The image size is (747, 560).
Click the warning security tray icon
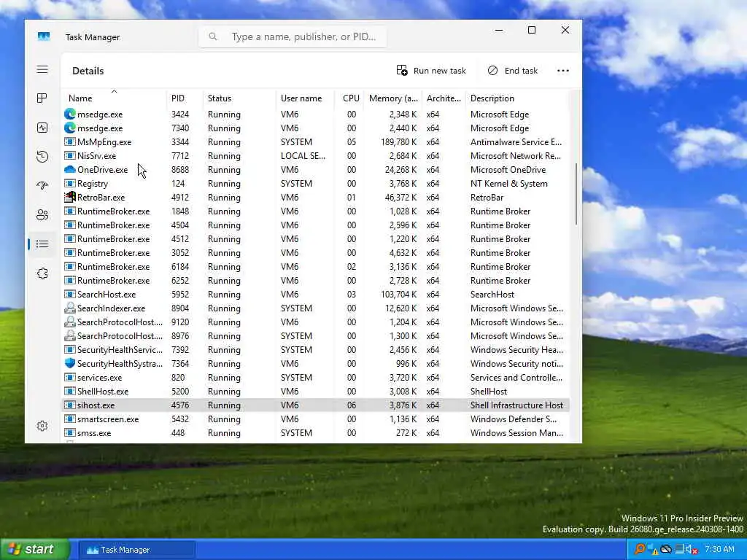(x=654, y=550)
